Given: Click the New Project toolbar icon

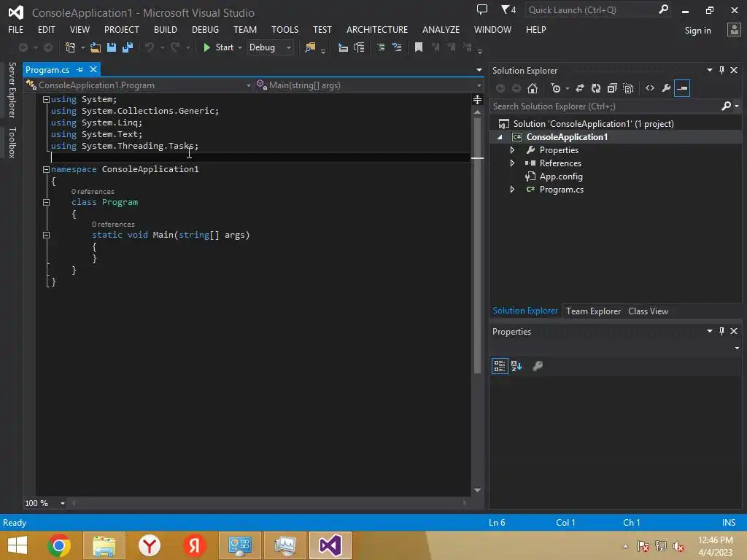Looking at the screenshot, I should [70, 47].
